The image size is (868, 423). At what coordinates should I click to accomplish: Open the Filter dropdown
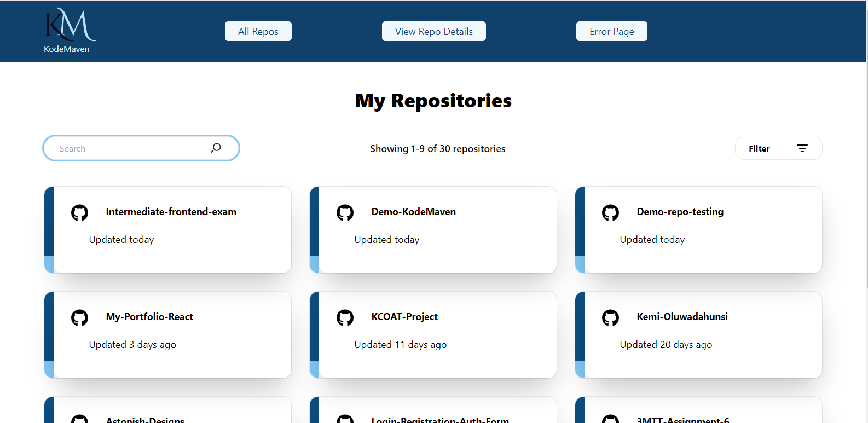779,148
